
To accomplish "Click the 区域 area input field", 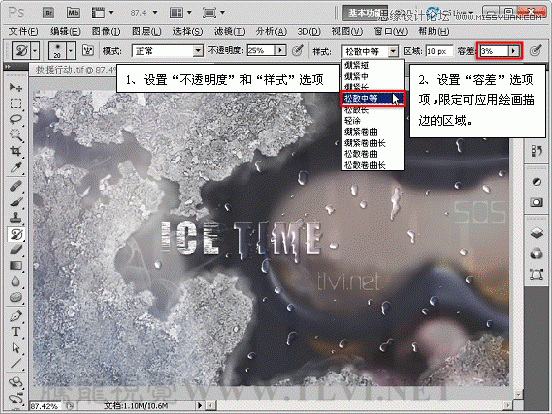I will point(439,51).
